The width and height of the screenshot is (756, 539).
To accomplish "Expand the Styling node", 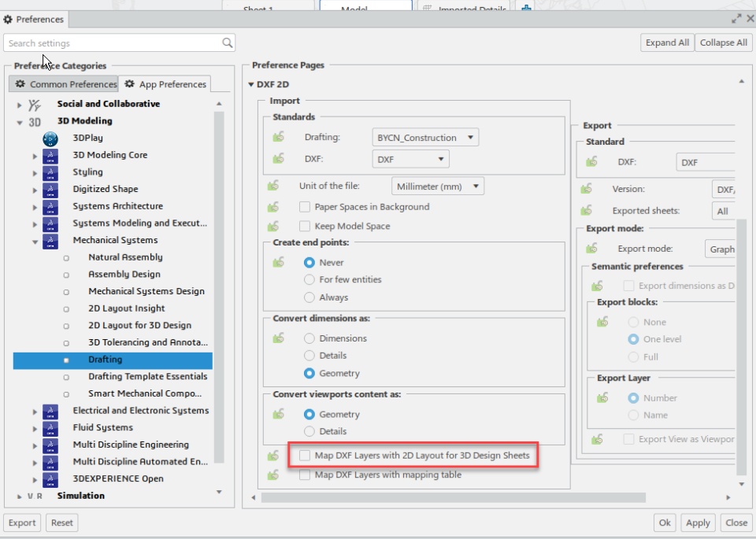I will 35,173.
